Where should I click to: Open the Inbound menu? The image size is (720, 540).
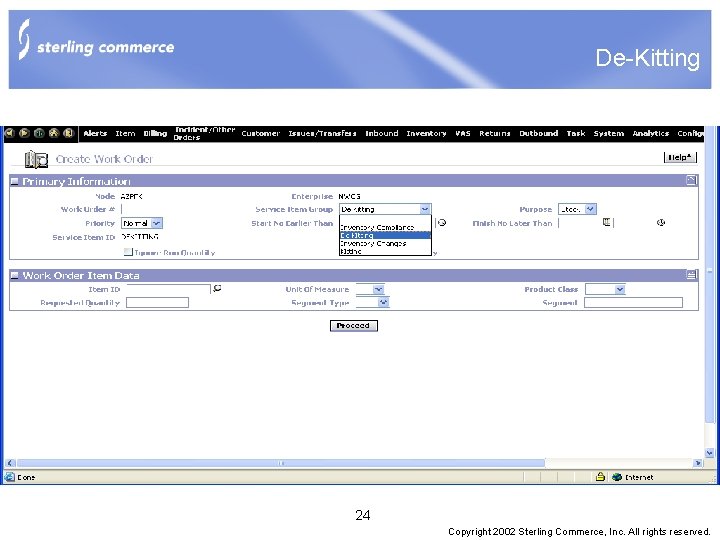coord(382,133)
